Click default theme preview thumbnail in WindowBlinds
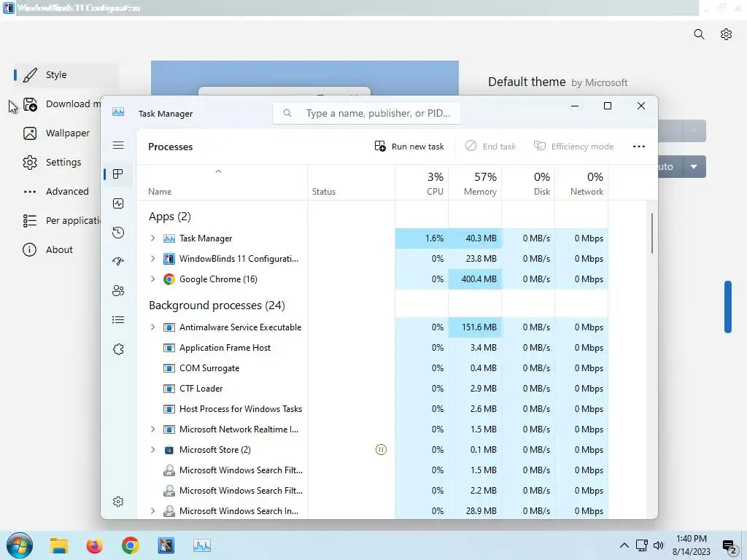Screen dimensions: 747x560 pyautogui.click(x=305, y=78)
